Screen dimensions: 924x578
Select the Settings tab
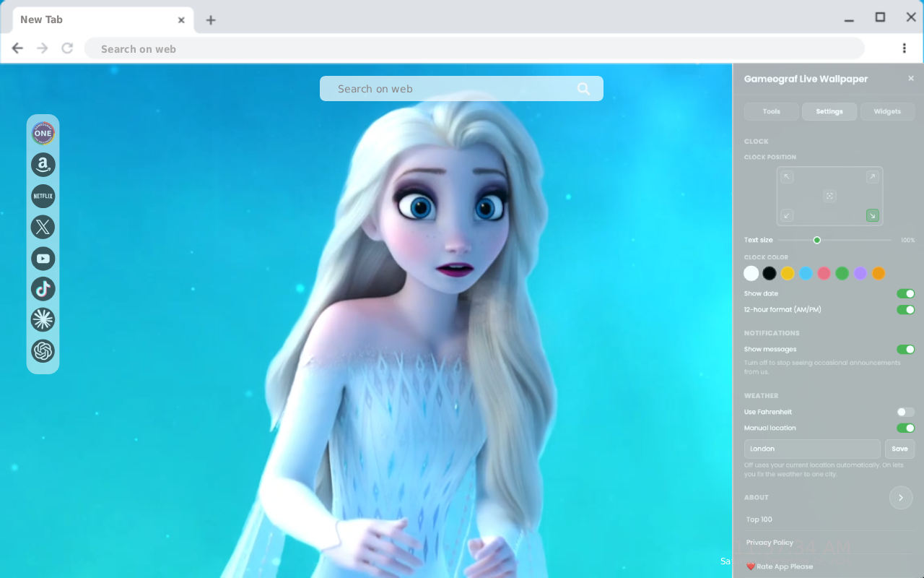point(829,111)
